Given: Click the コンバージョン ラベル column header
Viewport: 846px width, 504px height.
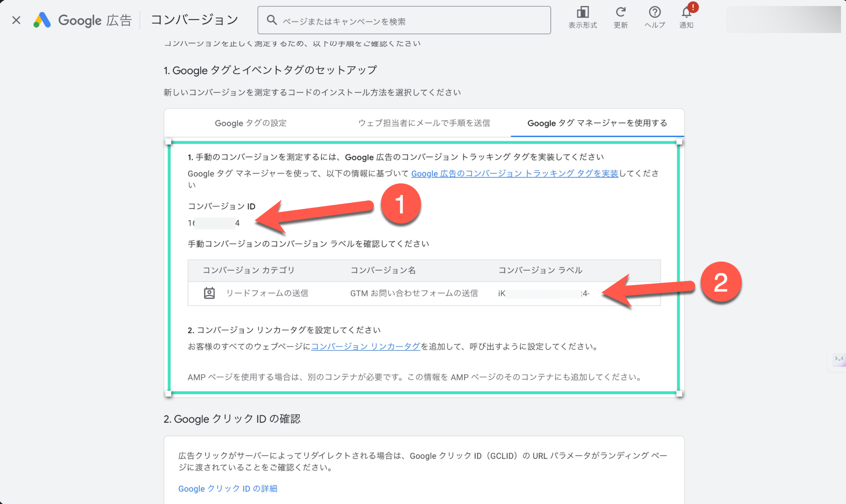Looking at the screenshot, I should pyautogui.click(x=540, y=271).
